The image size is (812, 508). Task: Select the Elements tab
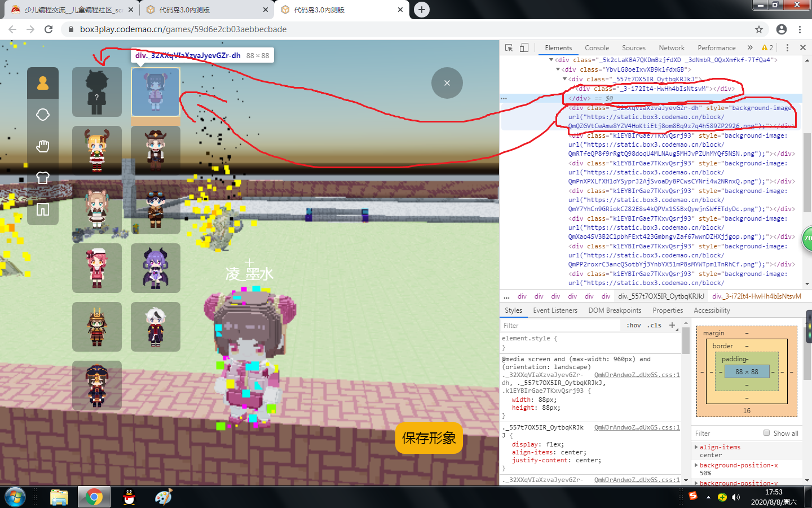558,48
